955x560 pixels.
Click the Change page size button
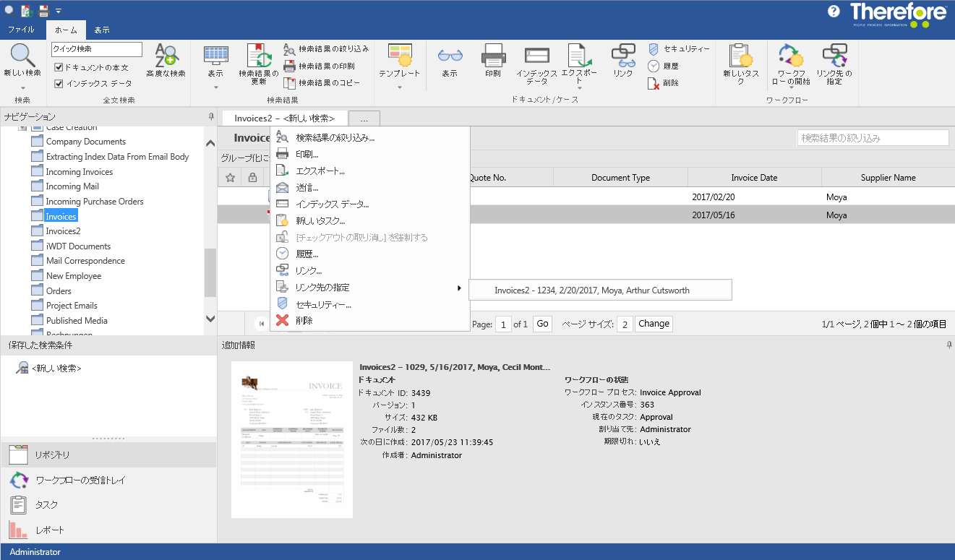654,324
